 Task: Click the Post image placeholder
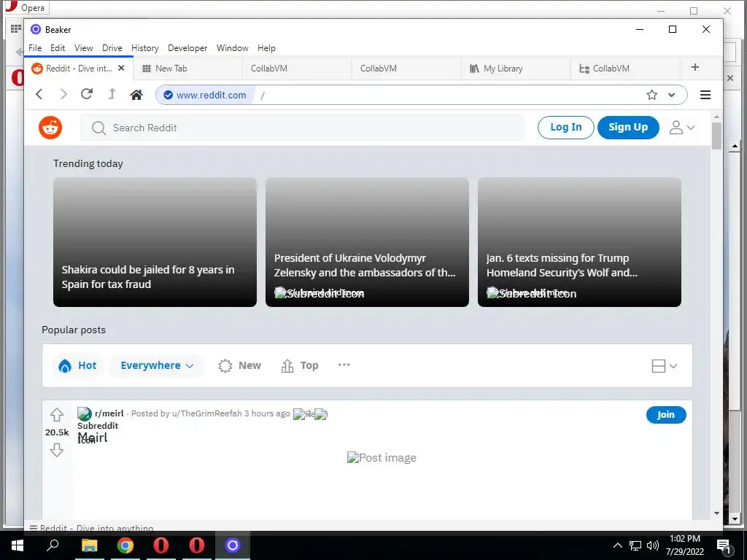[x=382, y=458]
